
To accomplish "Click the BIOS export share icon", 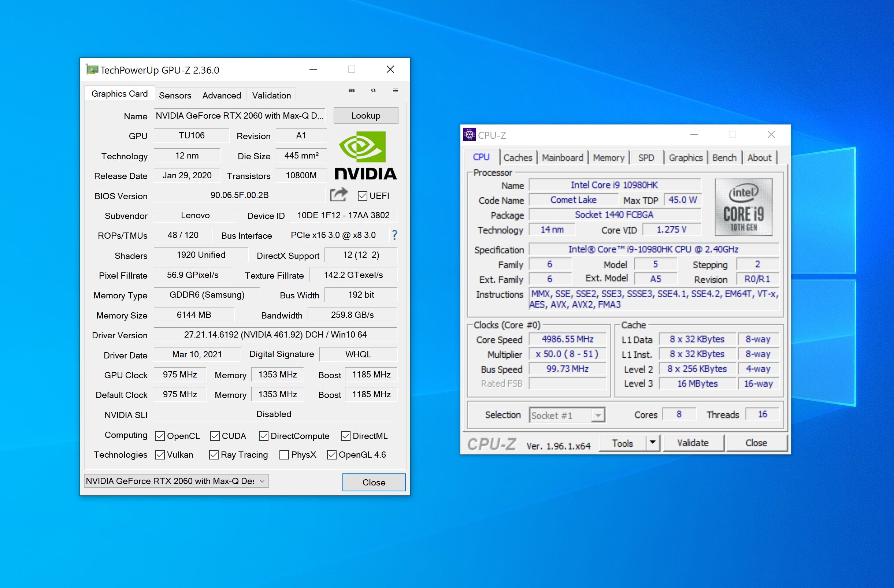I will (338, 194).
